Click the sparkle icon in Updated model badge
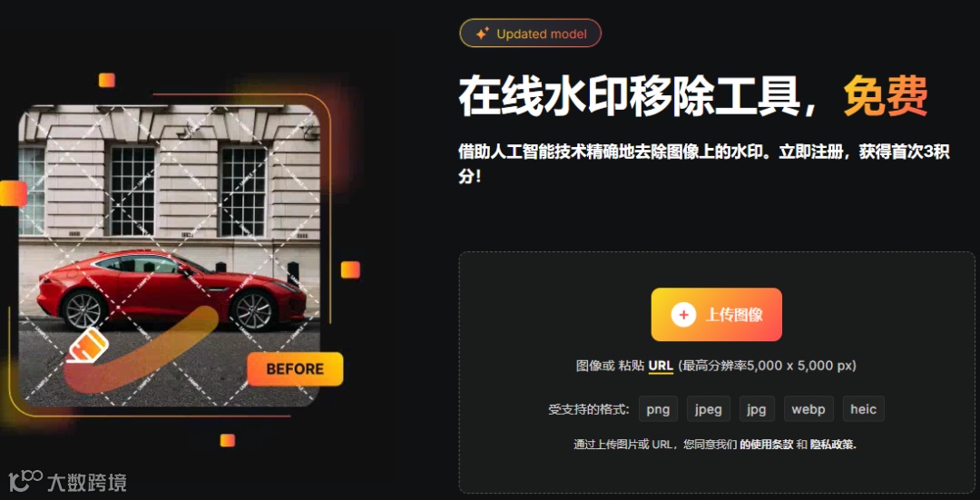The width and height of the screenshot is (980, 500). [x=481, y=34]
